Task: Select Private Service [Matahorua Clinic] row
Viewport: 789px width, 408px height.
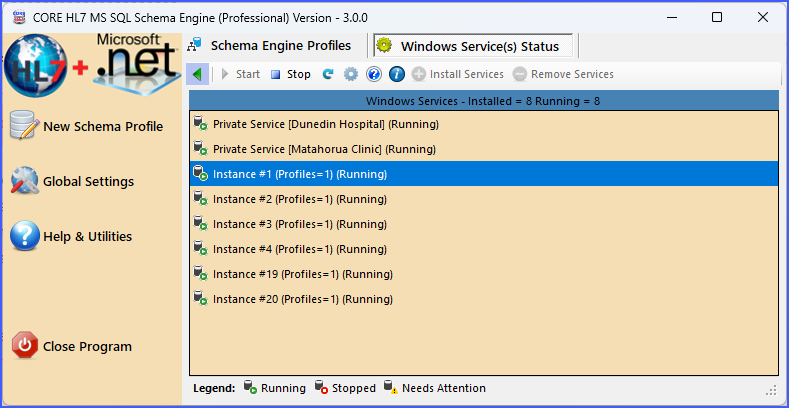Action: pos(484,149)
